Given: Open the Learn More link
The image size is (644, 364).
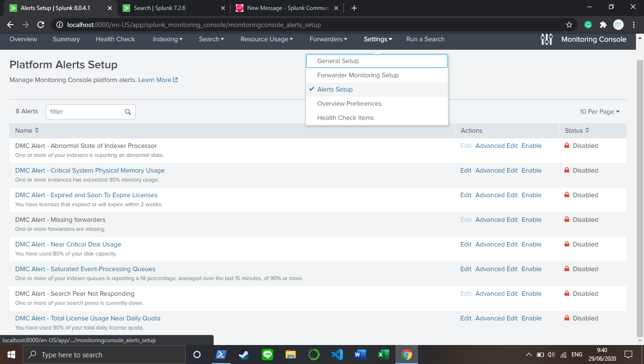Looking at the screenshot, I should pos(154,80).
